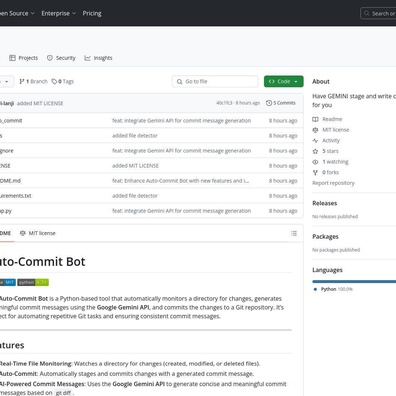Open the requirements.txt file row

pos(151,196)
